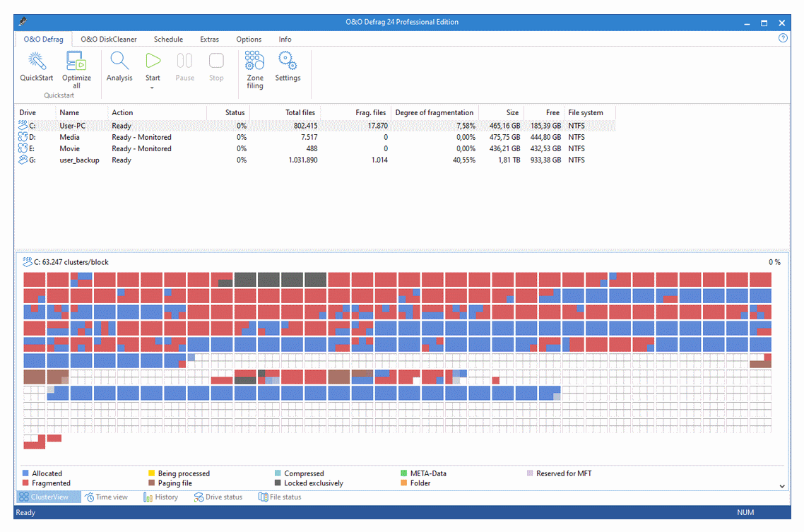The height and width of the screenshot is (532, 804).
Task: Click the Pause icon
Action: click(184, 61)
